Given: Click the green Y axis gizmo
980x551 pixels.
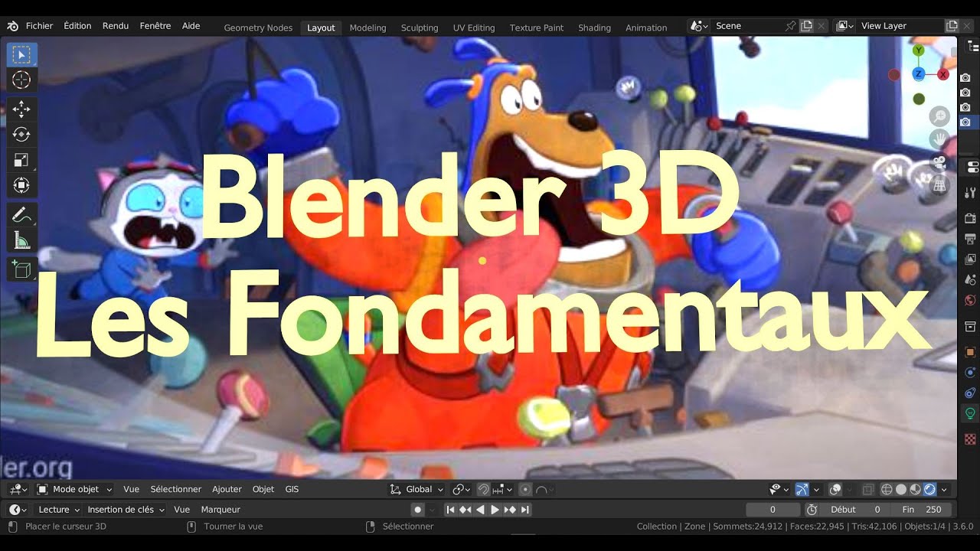Looking at the screenshot, I should [x=919, y=51].
